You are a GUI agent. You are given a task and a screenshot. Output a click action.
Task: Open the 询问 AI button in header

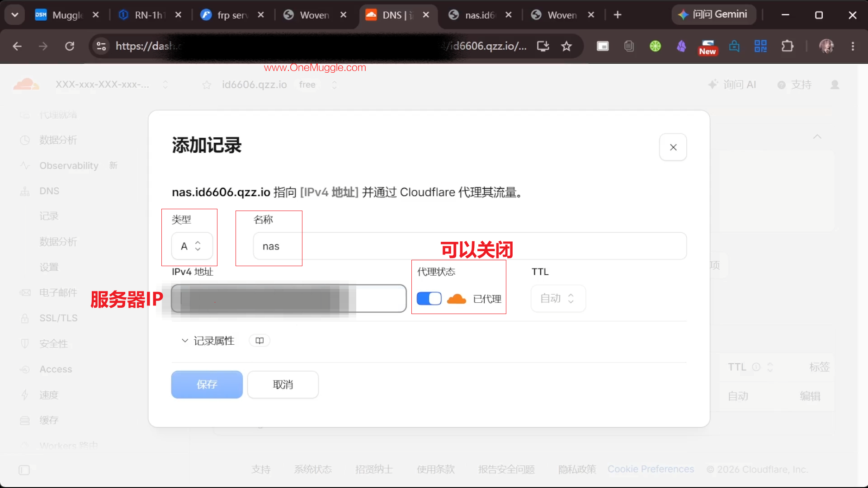click(732, 84)
